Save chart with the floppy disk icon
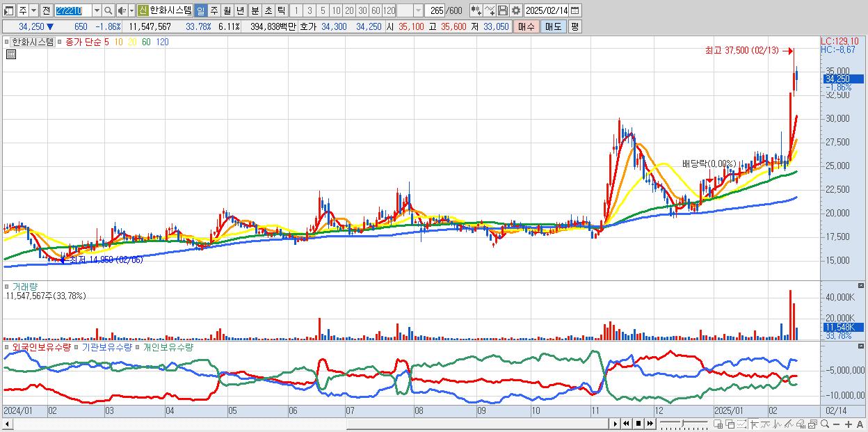The width and height of the screenshot is (868, 432). pos(503,10)
